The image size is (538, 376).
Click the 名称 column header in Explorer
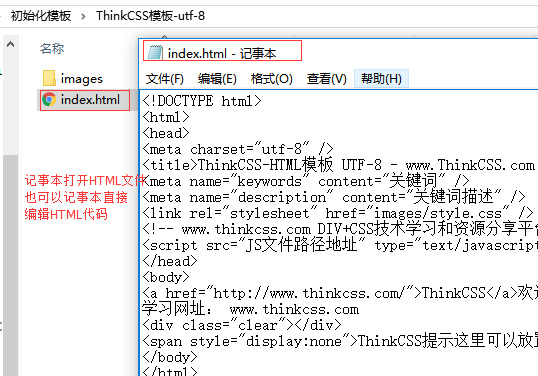(52, 48)
